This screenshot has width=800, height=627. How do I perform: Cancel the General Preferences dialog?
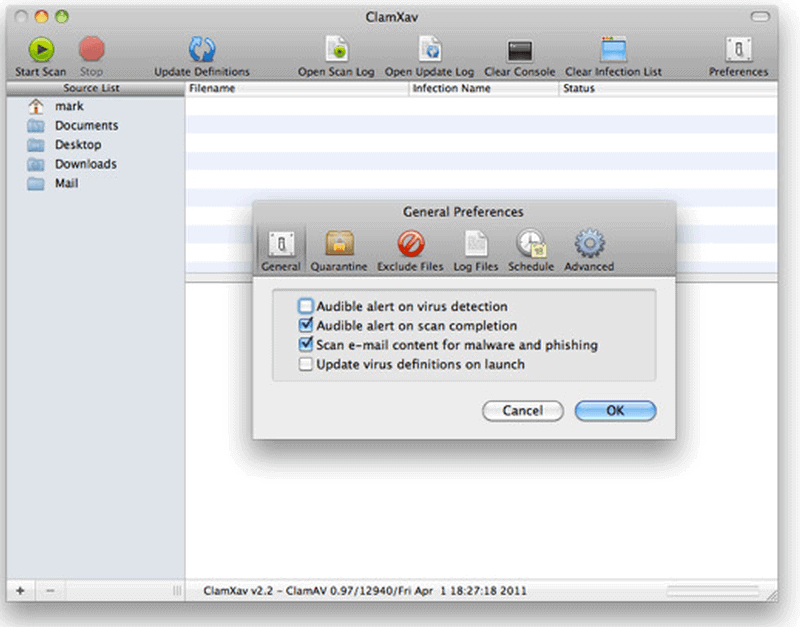523,411
